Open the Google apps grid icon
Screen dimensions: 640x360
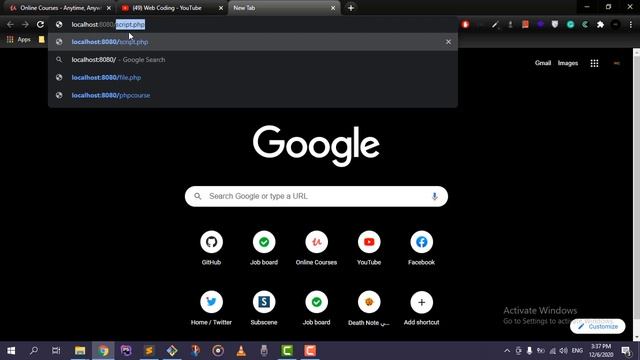tap(594, 63)
